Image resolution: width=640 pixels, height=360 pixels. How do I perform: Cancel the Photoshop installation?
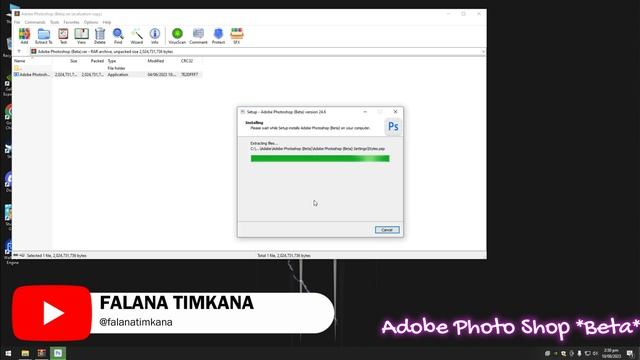click(387, 230)
